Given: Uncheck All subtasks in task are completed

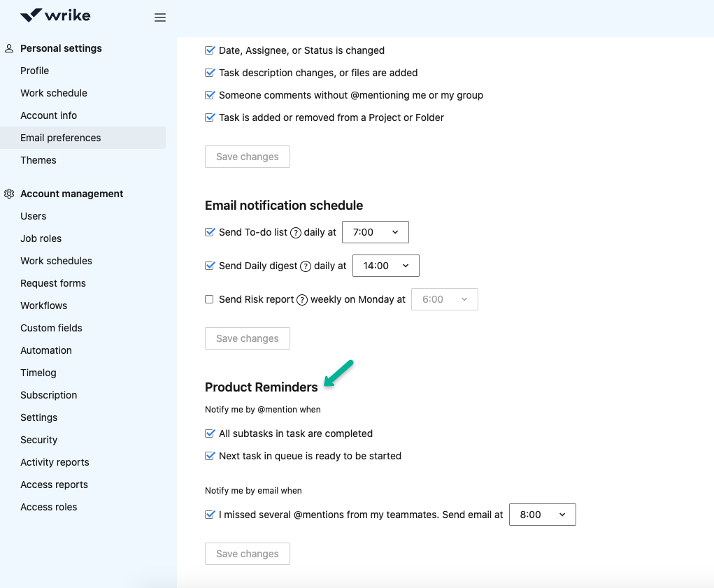Looking at the screenshot, I should [210, 433].
